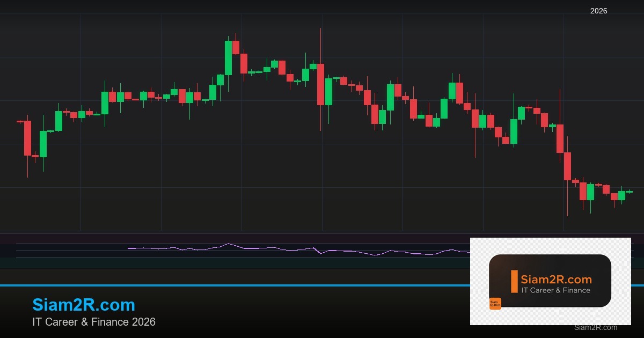Click the gray Siam2R.com watermark text
The height and width of the screenshot is (338, 644).
(x=595, y=327)
